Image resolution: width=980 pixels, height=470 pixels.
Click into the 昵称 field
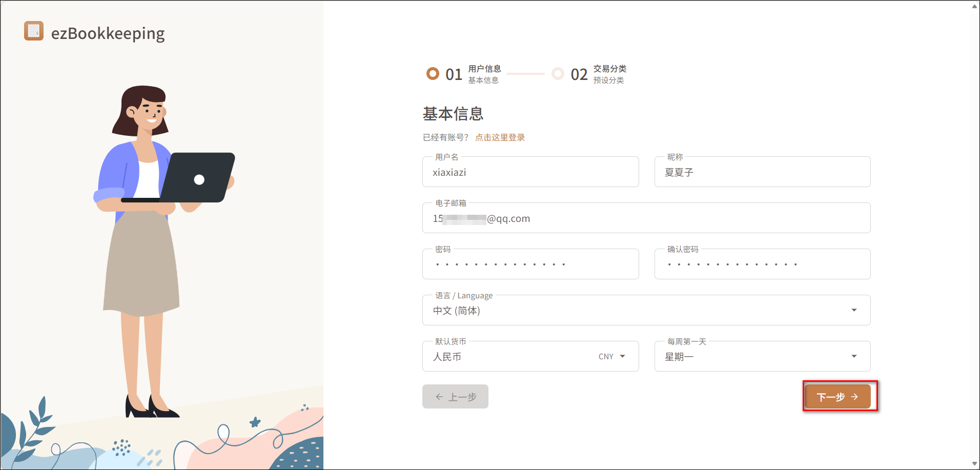(762, 173)
